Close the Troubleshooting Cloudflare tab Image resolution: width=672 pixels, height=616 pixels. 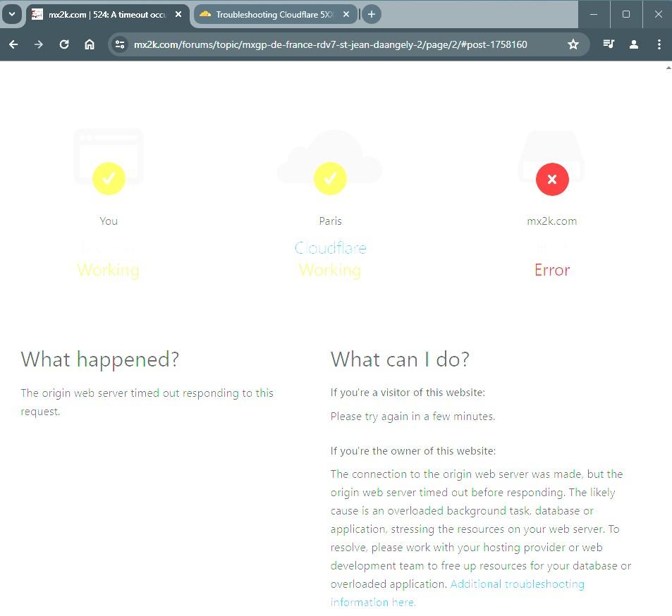click(346, 15)
